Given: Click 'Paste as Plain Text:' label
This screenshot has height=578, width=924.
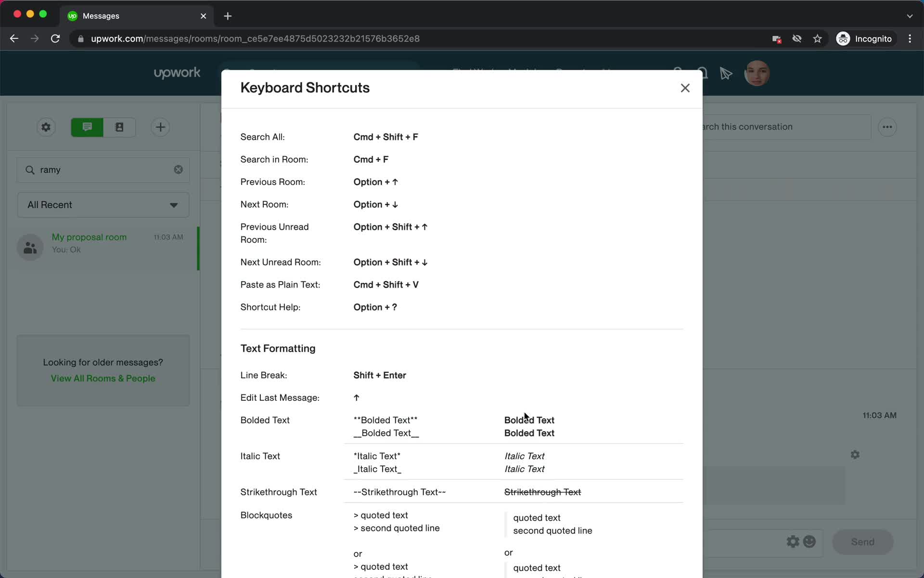Looking at the screenshot, I should 280,285.
